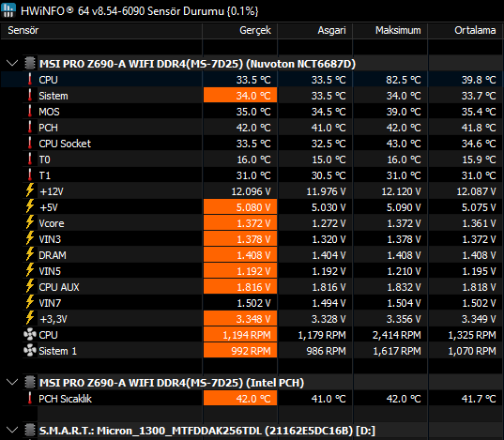This screenshot has width=504, height=440.
Task: Click thermometer icon of CPU temperature row
Action: point(30,79)
